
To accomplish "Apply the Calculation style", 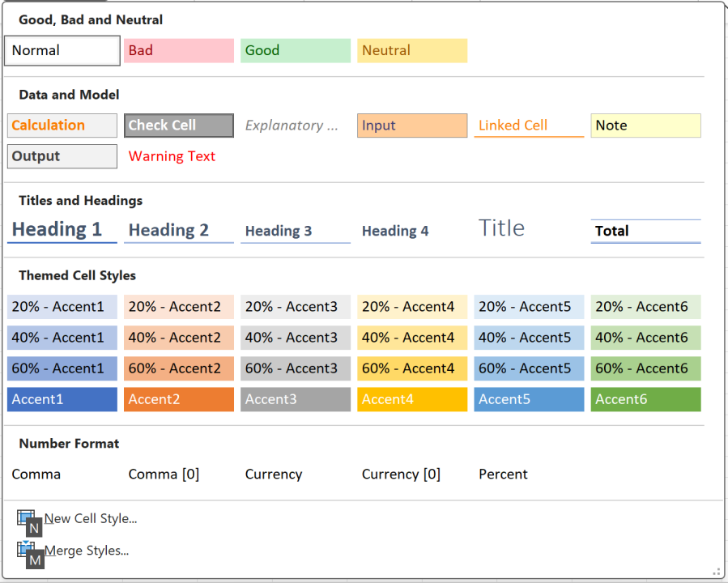I will click(x=62, y=126).
